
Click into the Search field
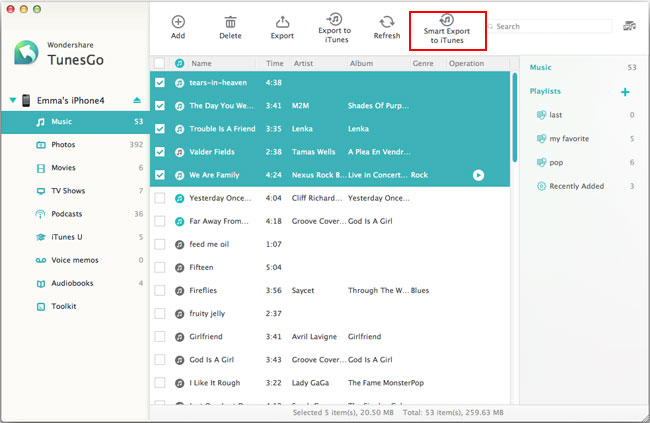(549, 27)
